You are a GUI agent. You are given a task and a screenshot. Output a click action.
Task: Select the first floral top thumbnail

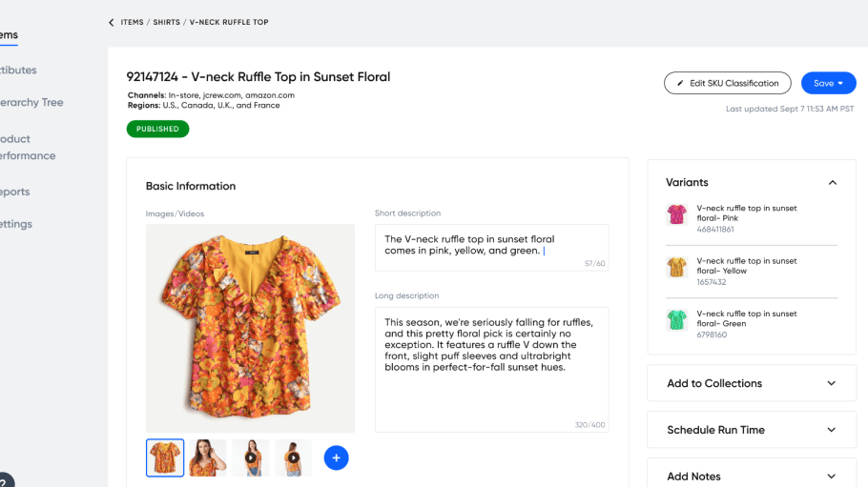click(x=165, y=457)
